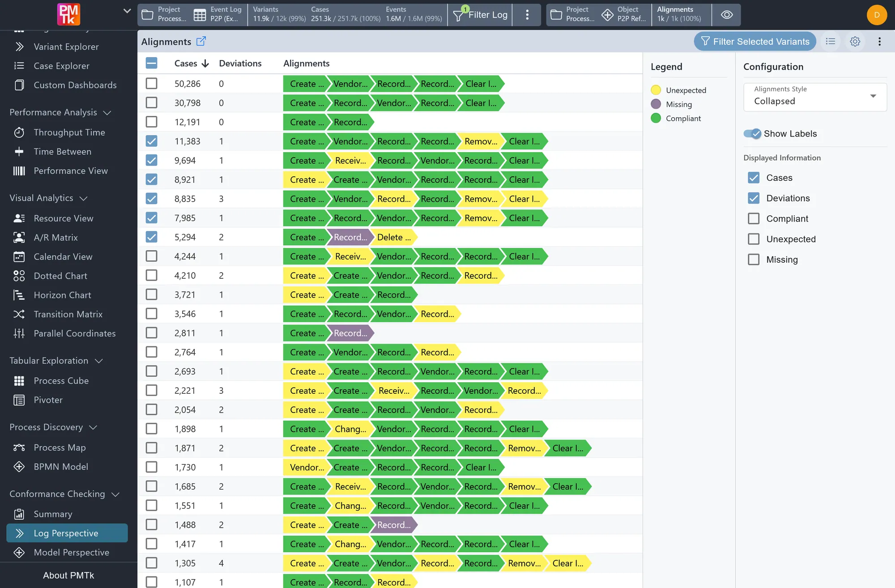Collapse the Performance Analysis section
The height and width of the screenshot is (588, 895).
(x=107, y=113)
